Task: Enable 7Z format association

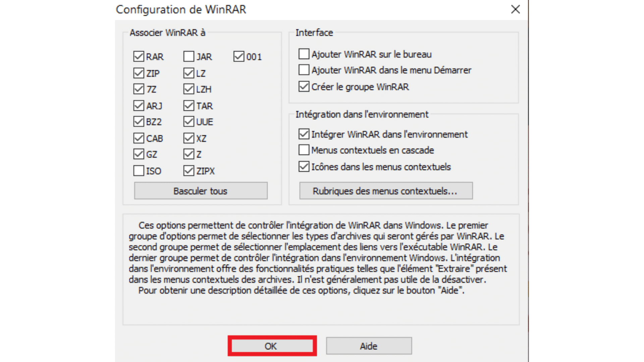Action: 139,89
